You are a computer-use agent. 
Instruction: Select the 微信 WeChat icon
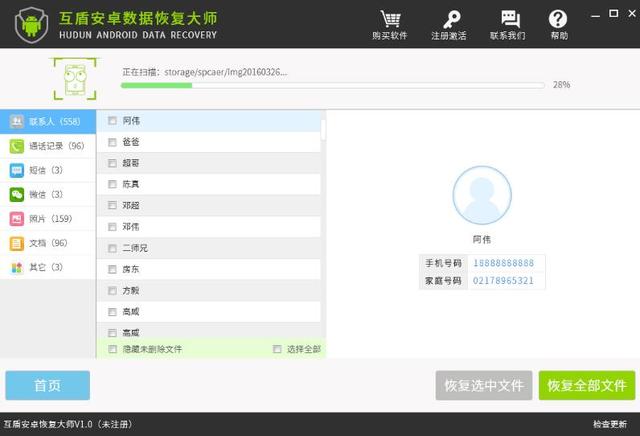pos(17,194)
